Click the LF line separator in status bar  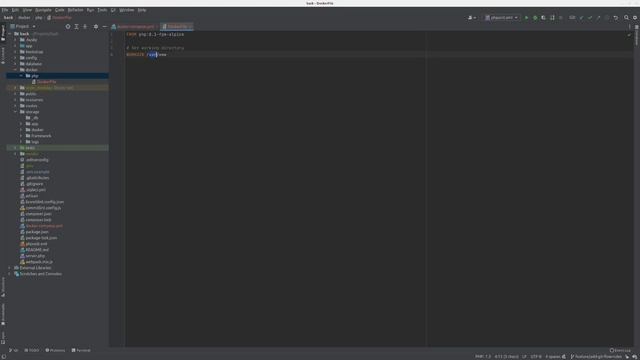524,357
